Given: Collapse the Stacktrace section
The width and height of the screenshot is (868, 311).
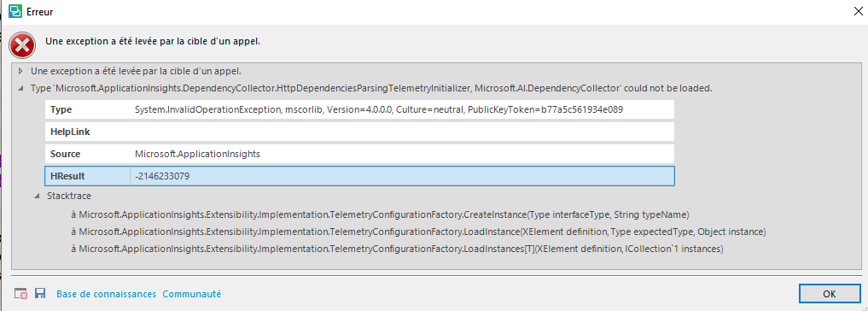Looking at the screenshot, I should [x=37, y=196].
